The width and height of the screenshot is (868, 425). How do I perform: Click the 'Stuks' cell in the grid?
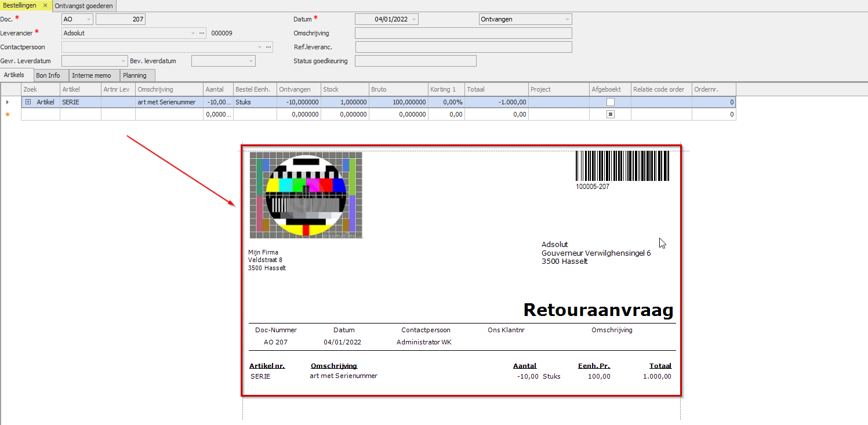(255, 102)
